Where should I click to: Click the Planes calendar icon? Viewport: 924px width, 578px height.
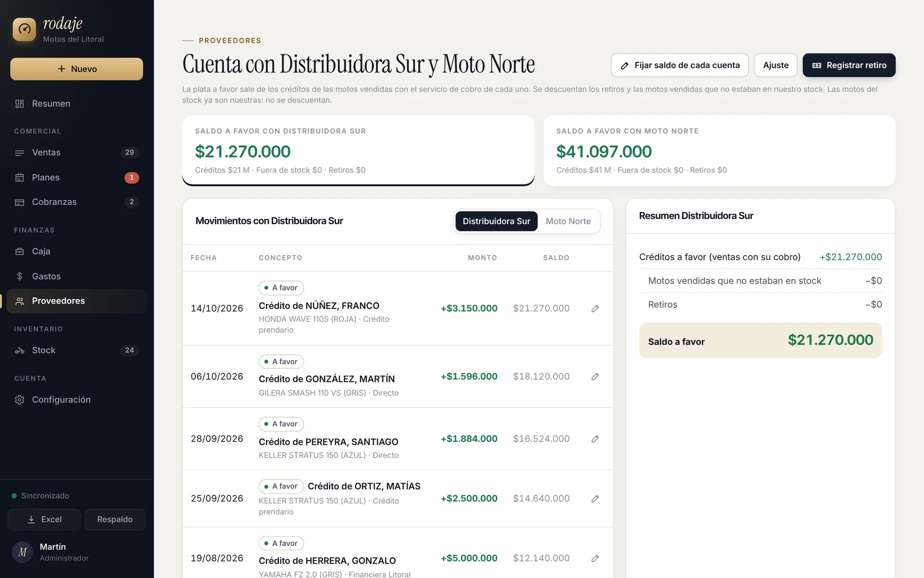coord(20,178)
